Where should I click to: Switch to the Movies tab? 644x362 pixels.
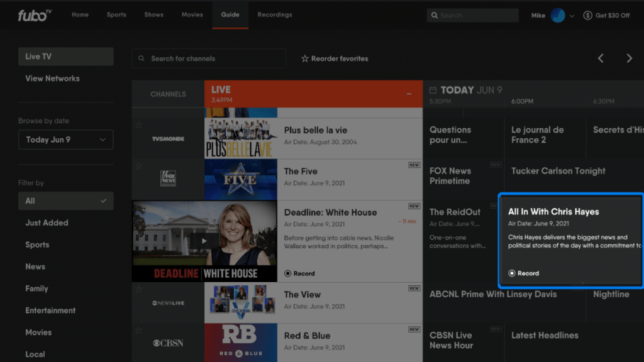192,14
